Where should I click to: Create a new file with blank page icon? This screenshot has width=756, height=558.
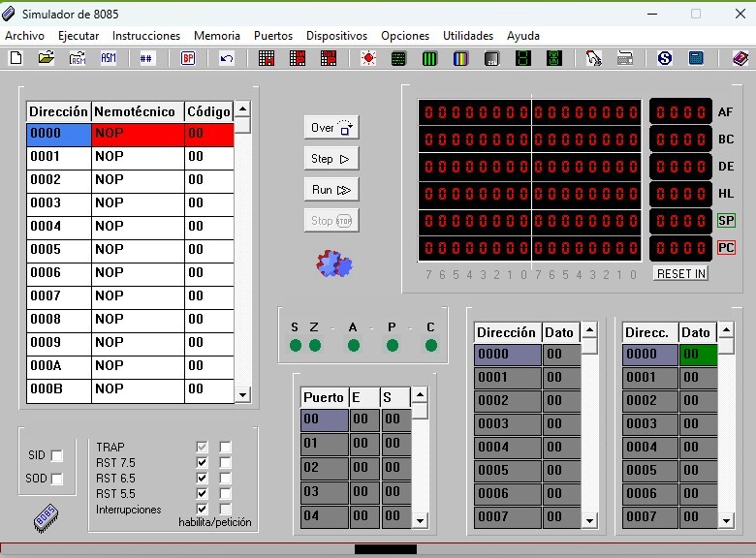pos(16,58)
